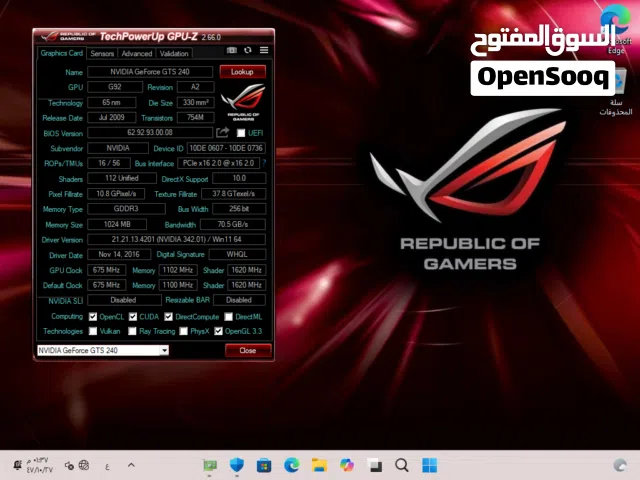
Task: Open the taskbar Search magnifier
Action: click(402, 465)
